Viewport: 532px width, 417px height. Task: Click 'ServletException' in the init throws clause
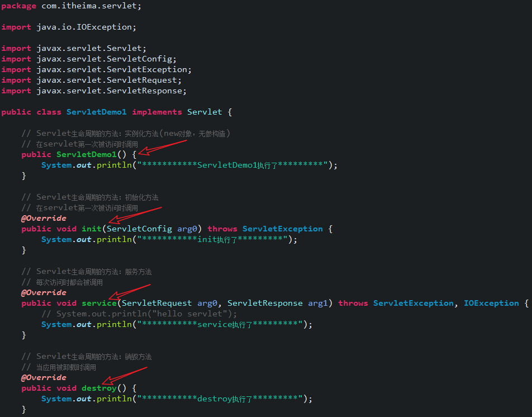point(282,229)
